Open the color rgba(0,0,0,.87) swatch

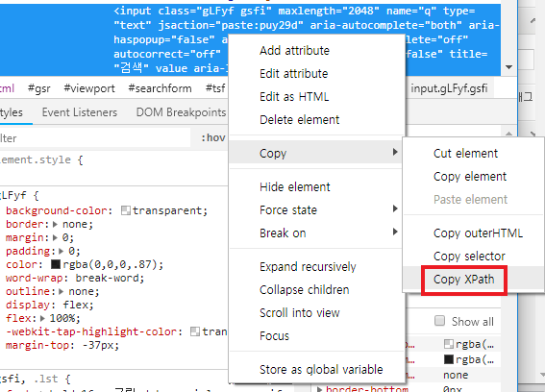(x=56, y=264)
